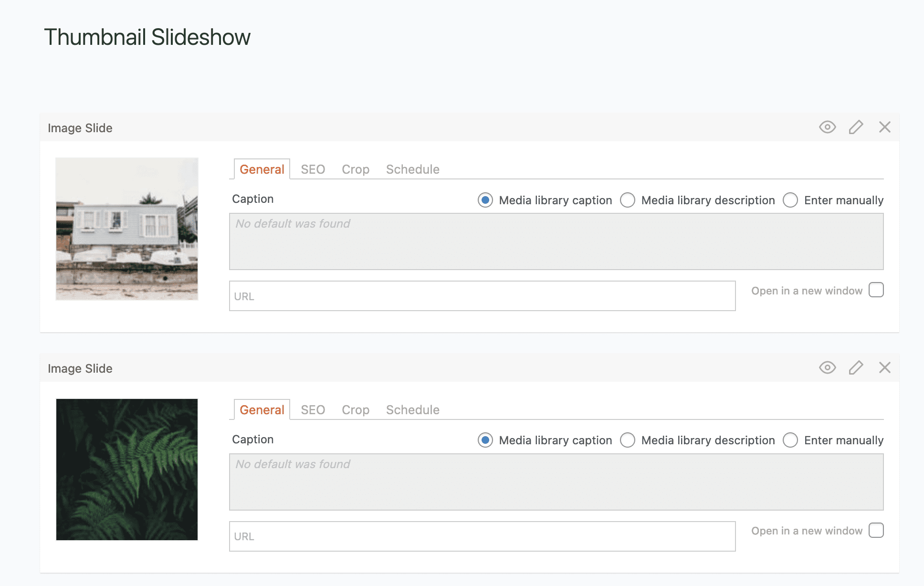Delete the second Image Slide
The width and height of the screenshot is (924, 586).
pyautogui.click(x=885, y=367)
